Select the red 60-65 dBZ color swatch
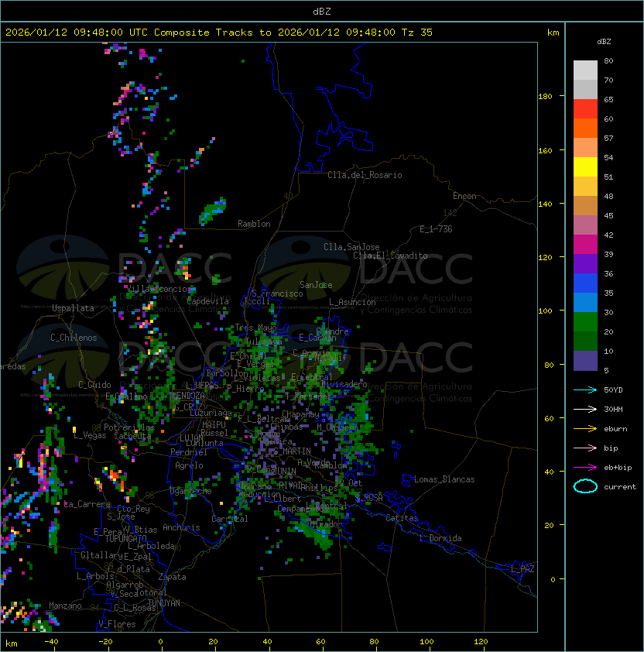Screen dimensions: 644x652 [585, 109]
